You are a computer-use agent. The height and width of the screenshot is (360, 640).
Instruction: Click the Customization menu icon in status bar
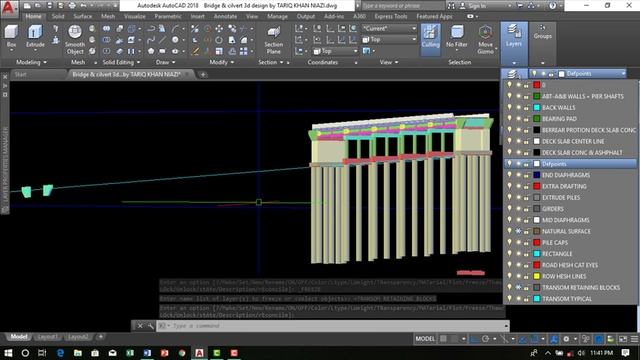pyautogui.click(x=635, y=339)
